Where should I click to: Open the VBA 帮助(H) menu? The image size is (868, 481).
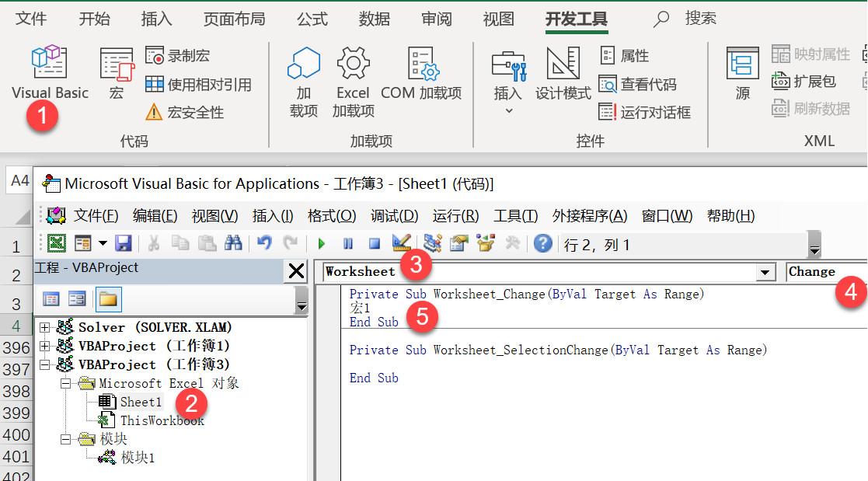pos(731,215)
